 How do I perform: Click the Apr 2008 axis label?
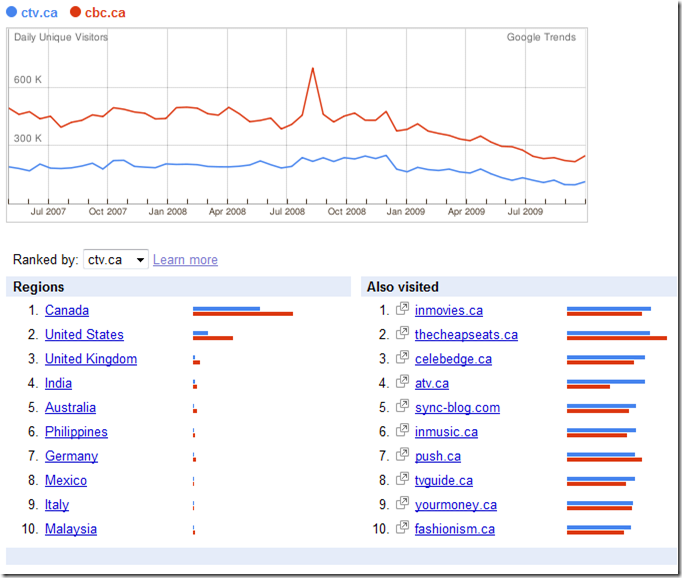tap(227, 212)
